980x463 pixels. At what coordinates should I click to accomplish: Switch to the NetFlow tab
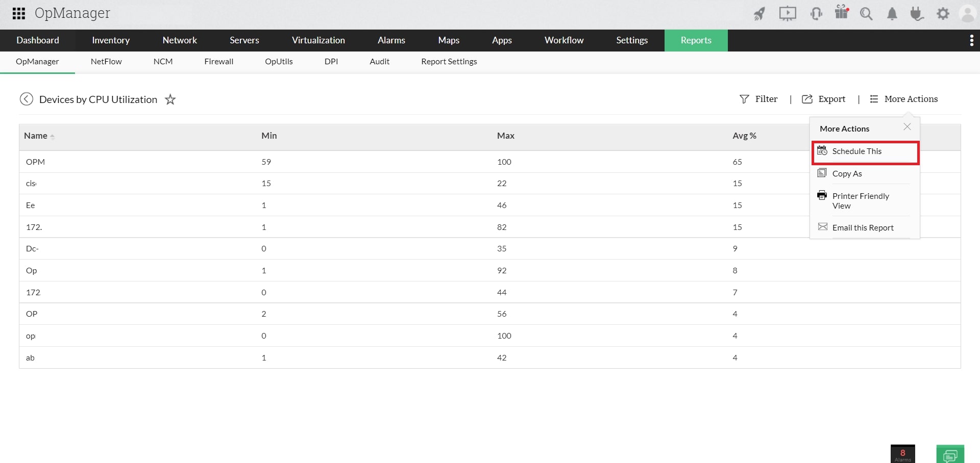(x=106, y=61)
